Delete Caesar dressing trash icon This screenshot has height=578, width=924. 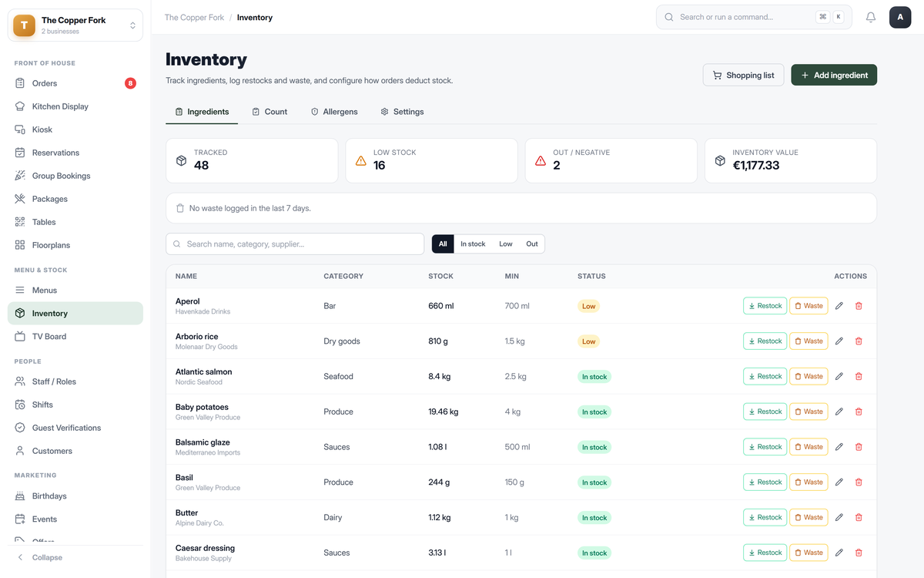(859, 553)
